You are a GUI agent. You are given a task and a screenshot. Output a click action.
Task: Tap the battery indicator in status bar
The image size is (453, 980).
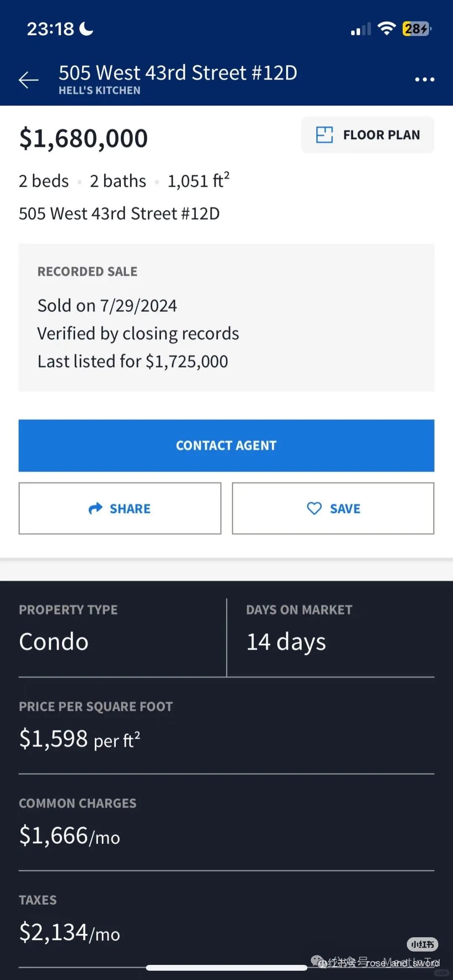tap(417, 29)
